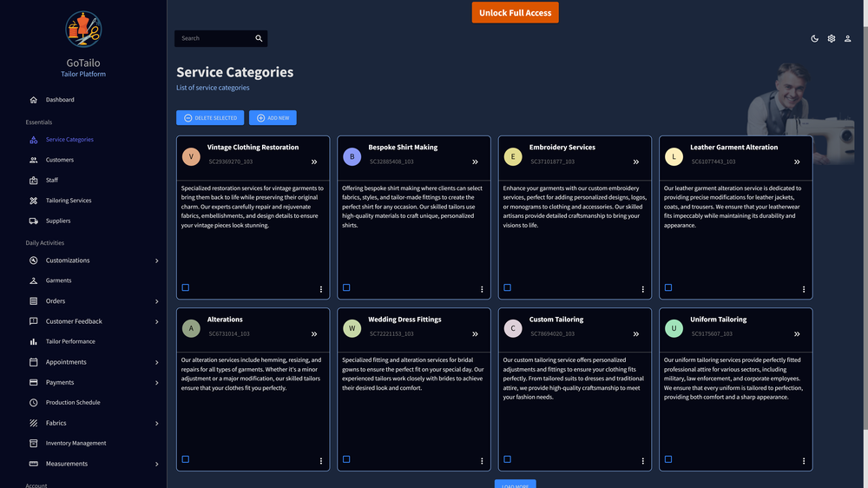Screen dimensions: 868x488
Task: Select the Vintage Clothing Restoration checkbox
Action: pos(186,287)
